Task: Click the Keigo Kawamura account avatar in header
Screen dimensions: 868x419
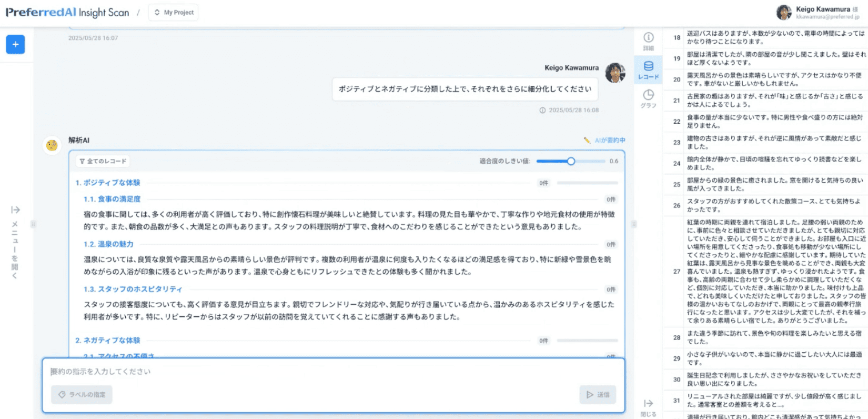Action: pyautogui.click(x=783, y=13)
